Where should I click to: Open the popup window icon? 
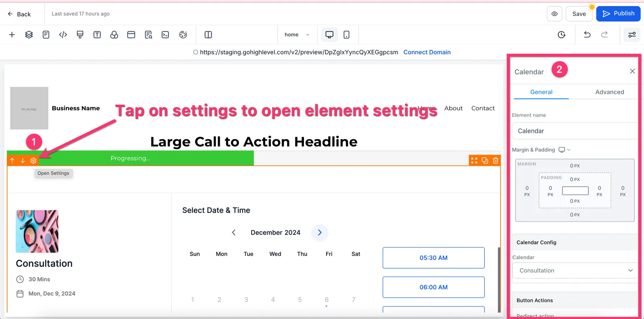(x=131, y=35)
